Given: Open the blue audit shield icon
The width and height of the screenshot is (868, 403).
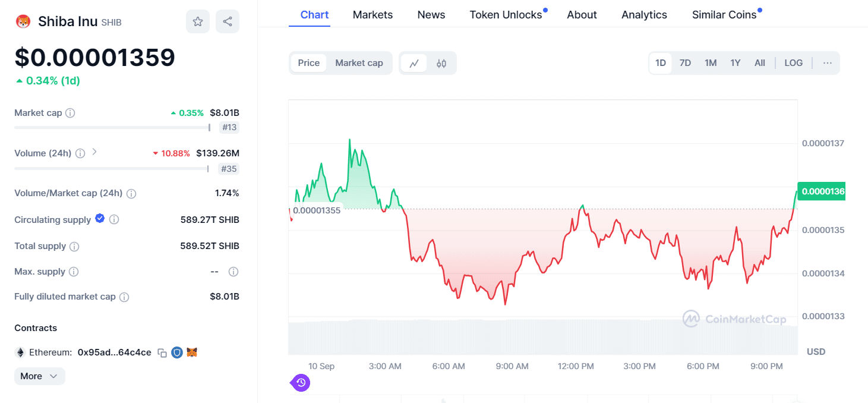Looking at the screenshot, I should pos(176,352).
